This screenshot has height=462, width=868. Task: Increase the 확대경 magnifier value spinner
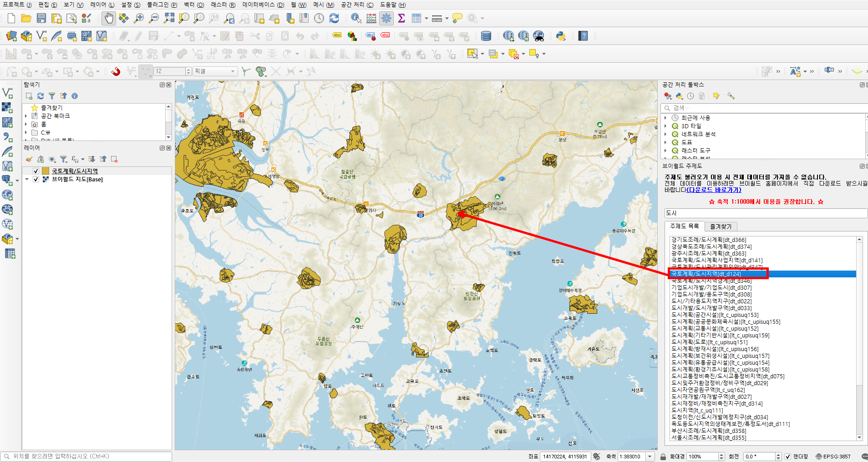tap(721, 454)
